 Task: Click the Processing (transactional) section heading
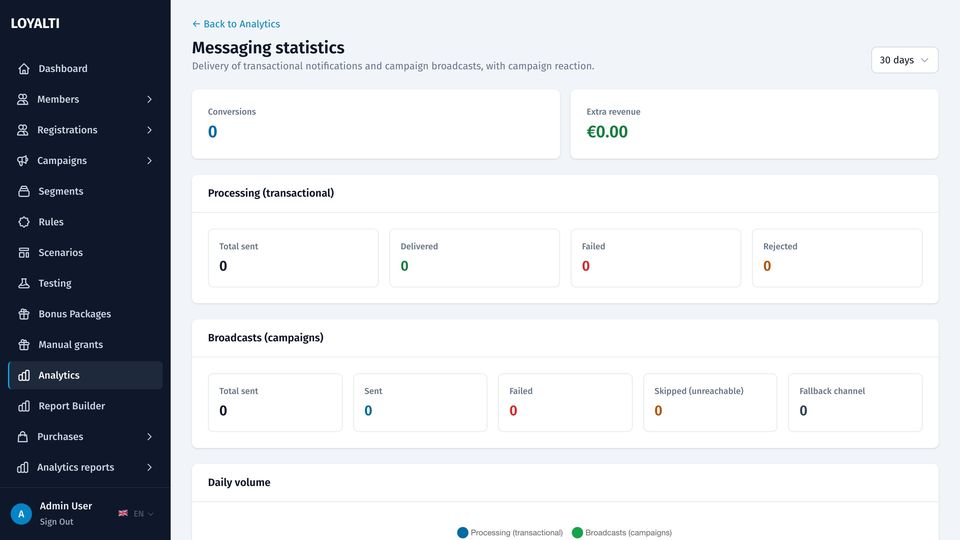(x=271, y=193)
